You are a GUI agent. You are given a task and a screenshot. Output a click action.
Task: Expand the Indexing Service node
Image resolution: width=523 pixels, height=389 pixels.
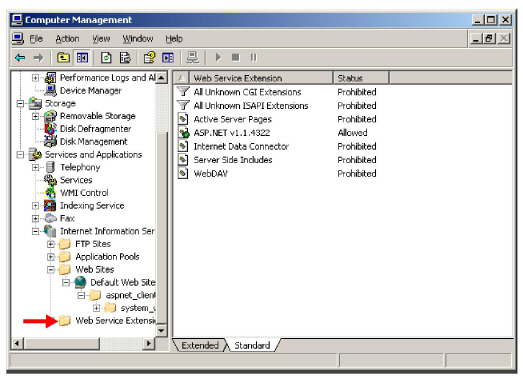click(x=35, y=206)
